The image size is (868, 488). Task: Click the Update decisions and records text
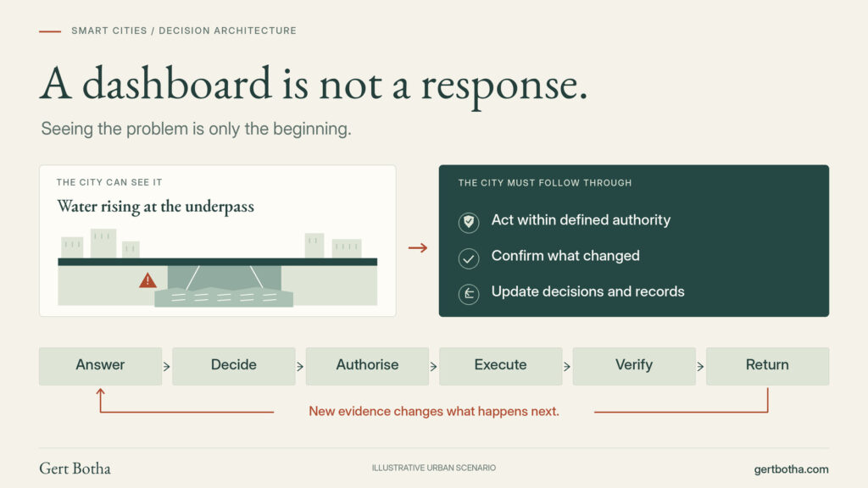coord(588,291)
